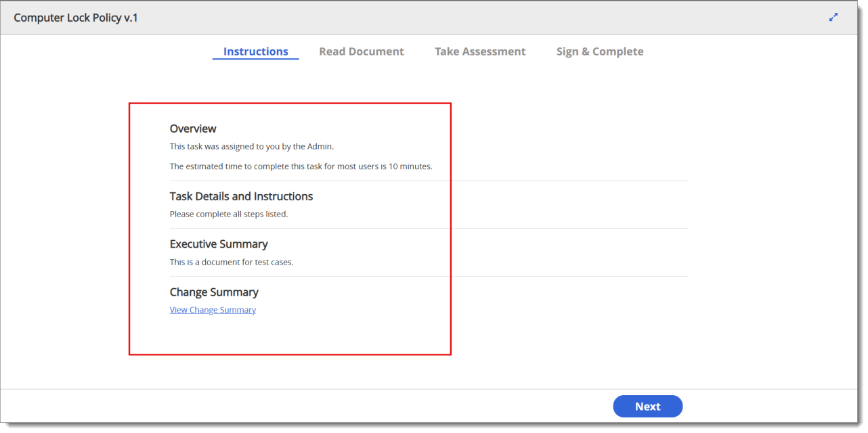Click the Computer Lock Policy v.1 title
This screenshot has width=868, height=433.
coord(76,18)
